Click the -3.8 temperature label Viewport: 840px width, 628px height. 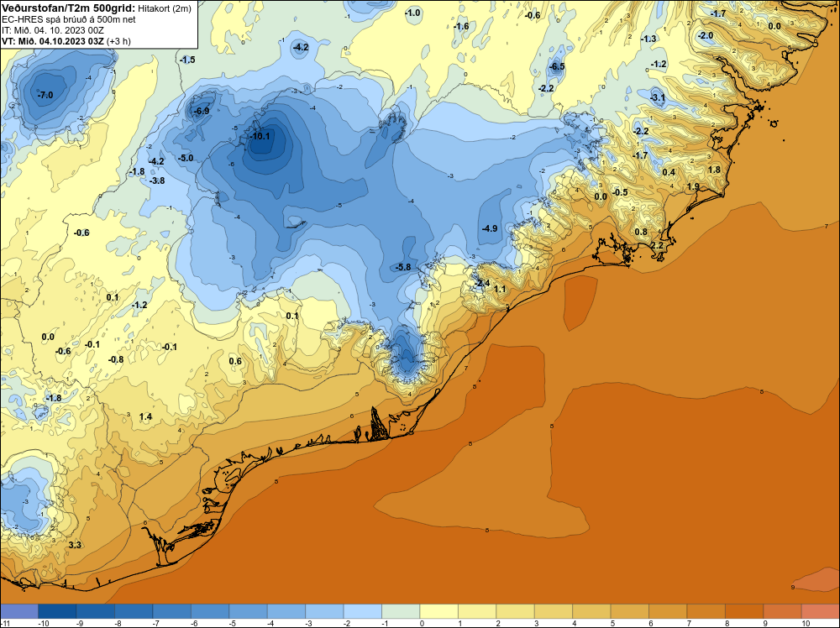[x=157, y=181]
